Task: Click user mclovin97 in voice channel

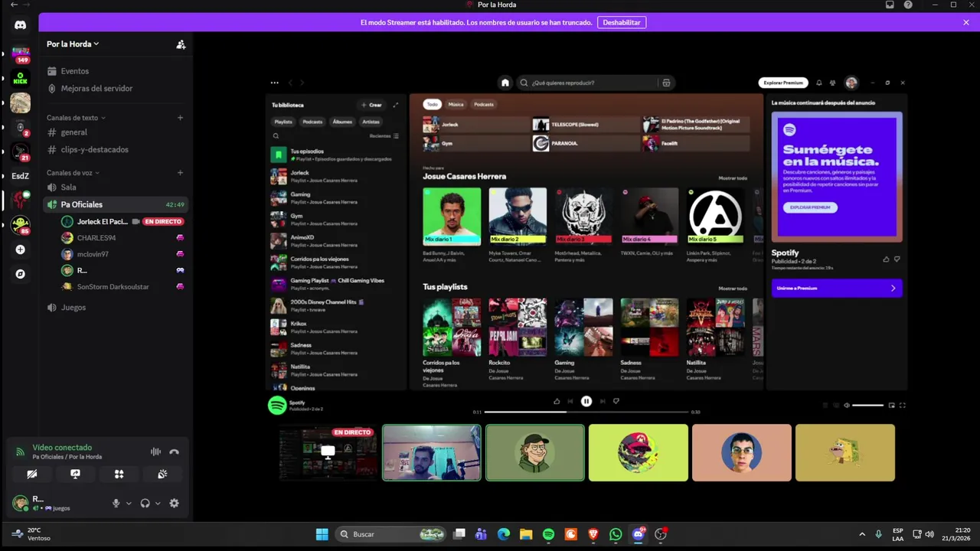Action: coord(93,254)
